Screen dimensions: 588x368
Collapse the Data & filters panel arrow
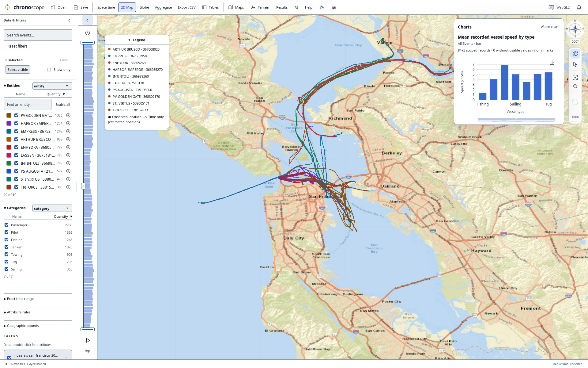[x=69, y=20]
